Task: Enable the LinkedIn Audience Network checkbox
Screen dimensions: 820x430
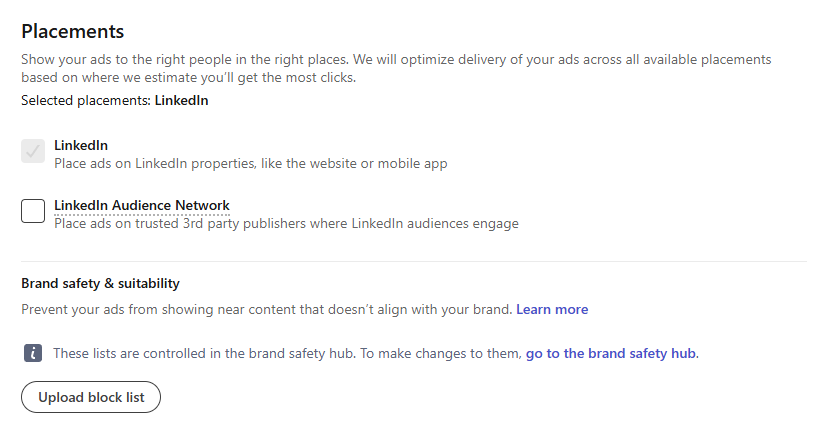Action: [33, 210]
